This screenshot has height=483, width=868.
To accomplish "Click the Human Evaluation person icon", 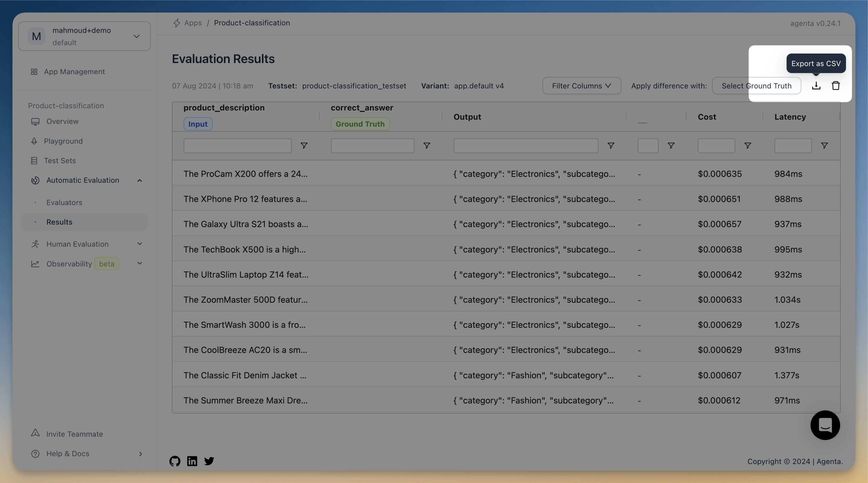I will tap(35, 244).
